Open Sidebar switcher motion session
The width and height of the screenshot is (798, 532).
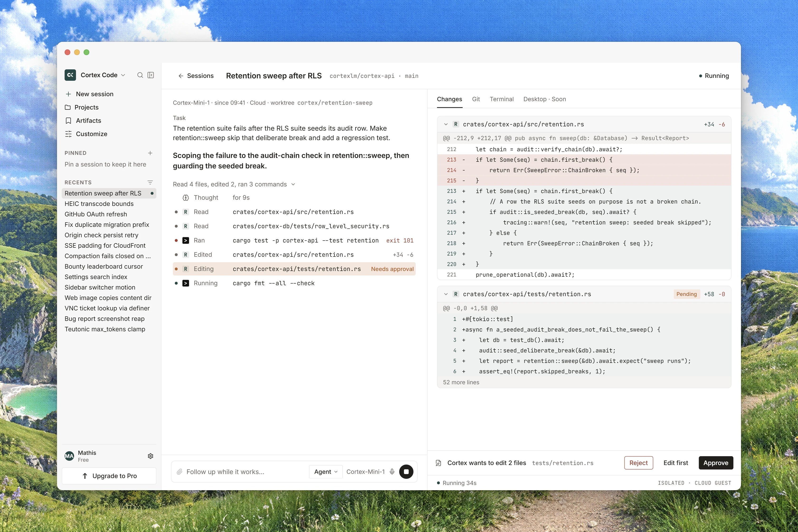coord(109,287)
